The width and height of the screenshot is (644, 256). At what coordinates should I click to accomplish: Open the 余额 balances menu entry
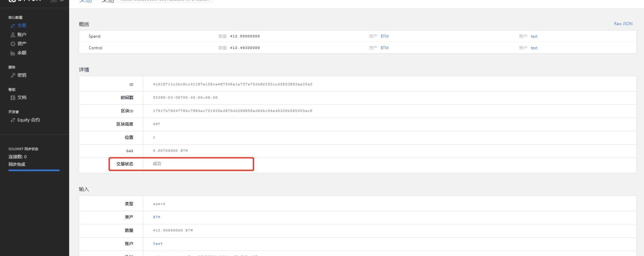22,53
